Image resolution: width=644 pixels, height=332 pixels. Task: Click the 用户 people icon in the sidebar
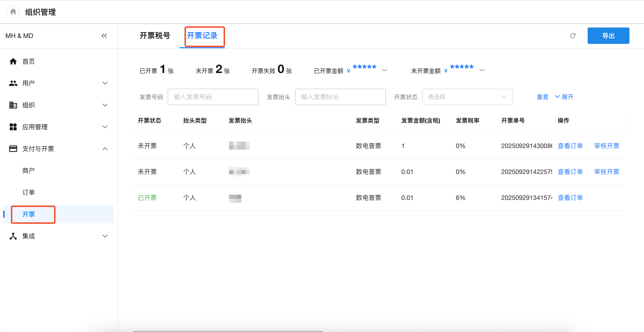click(13, 83)
